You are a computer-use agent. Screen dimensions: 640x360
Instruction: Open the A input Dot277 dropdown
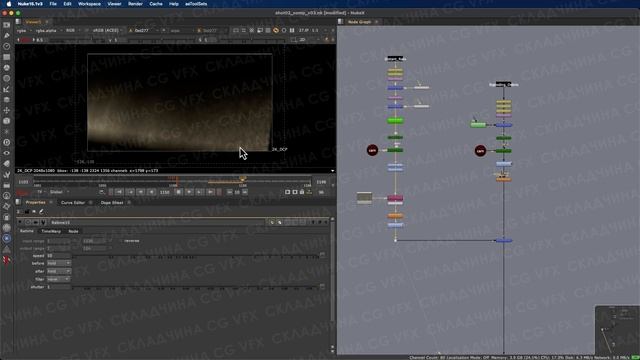coord(144,30)
